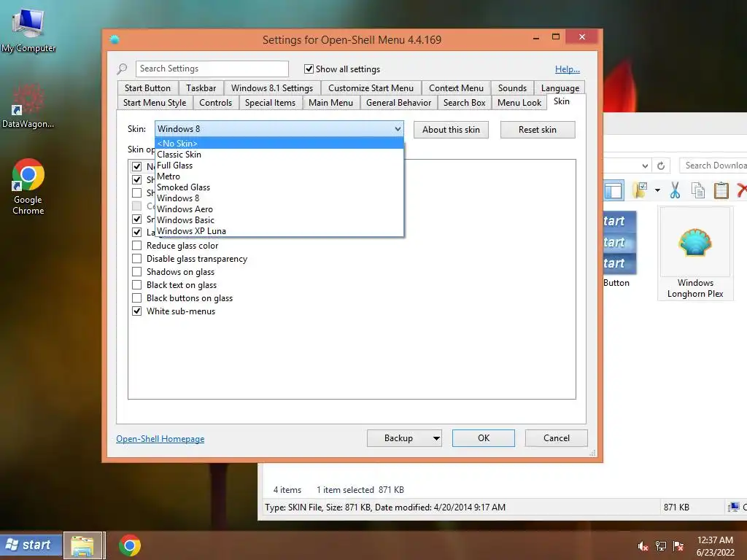The image size is (747, 560).
Task: Open Customize Start Menu tab
Action: tap(371, 88)
